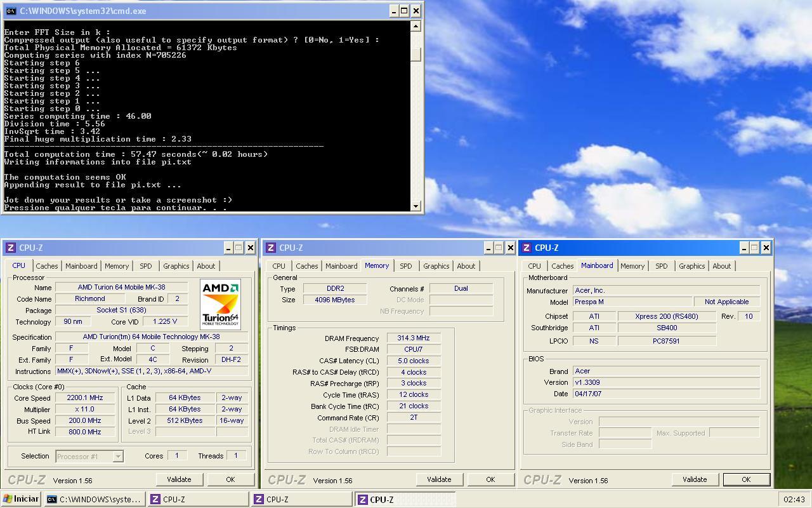Image resolution: width=812 pixels, height=508 pixels.
Task: Click cmd window scrollbar up arrow
Action: (416, 26)
